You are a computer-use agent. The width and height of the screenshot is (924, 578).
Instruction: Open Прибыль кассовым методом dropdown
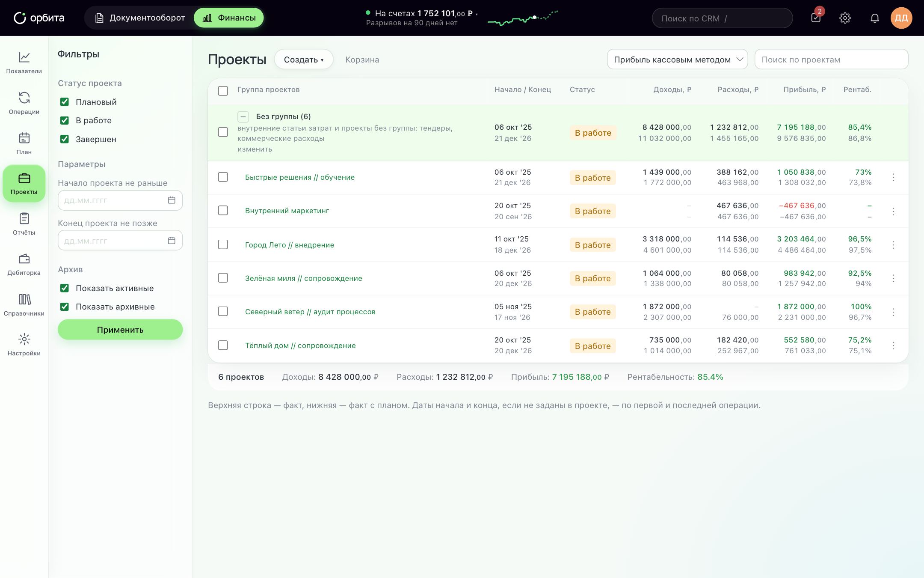677,60
